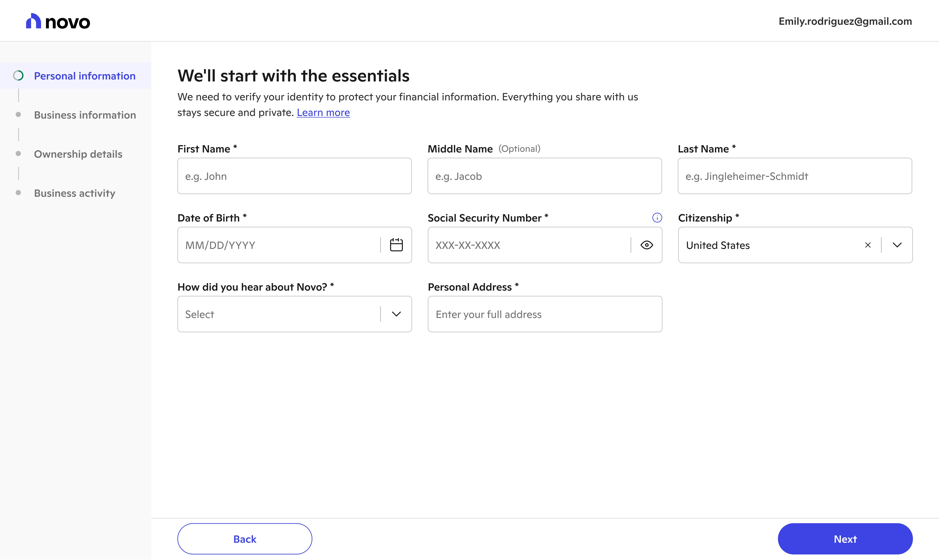Expand the Citizenship dropdown arrow
The width and height of the screenshot is (939, 560).
897,245
